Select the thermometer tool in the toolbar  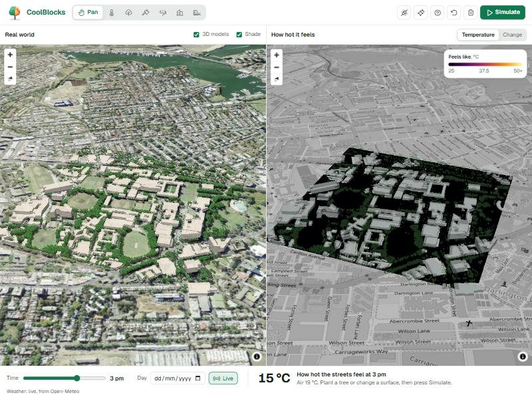click(x=112, y=13)
